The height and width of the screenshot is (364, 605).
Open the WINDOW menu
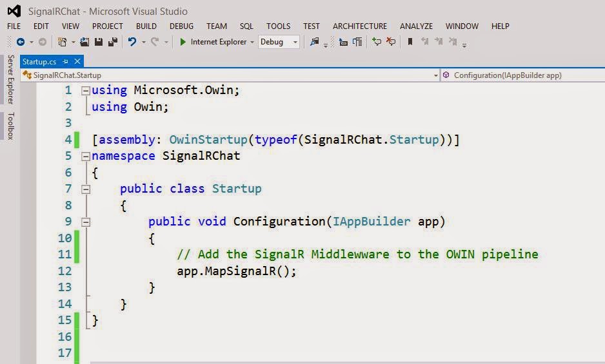(x=462, y=26)
